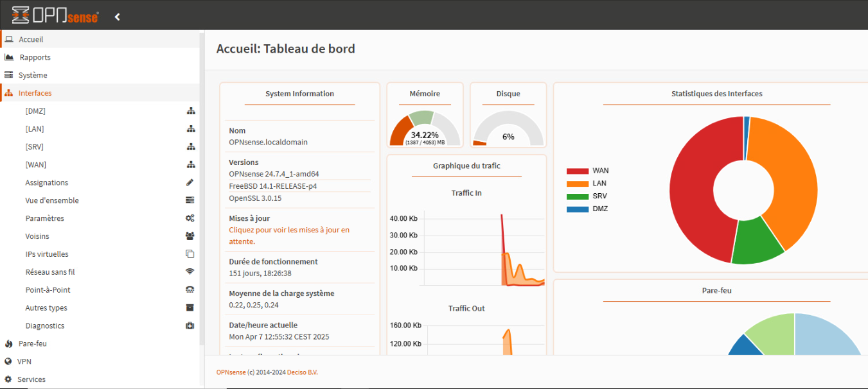
Task: Click the Statistiques des Interfaces widget title
Action: click(x=717, y=94)
